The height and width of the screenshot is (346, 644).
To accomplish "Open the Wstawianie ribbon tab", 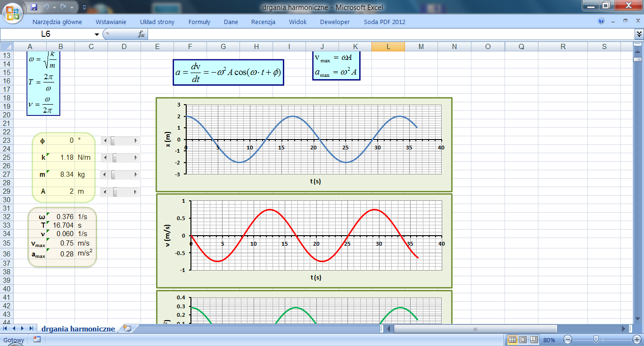I will click(111, 22).
